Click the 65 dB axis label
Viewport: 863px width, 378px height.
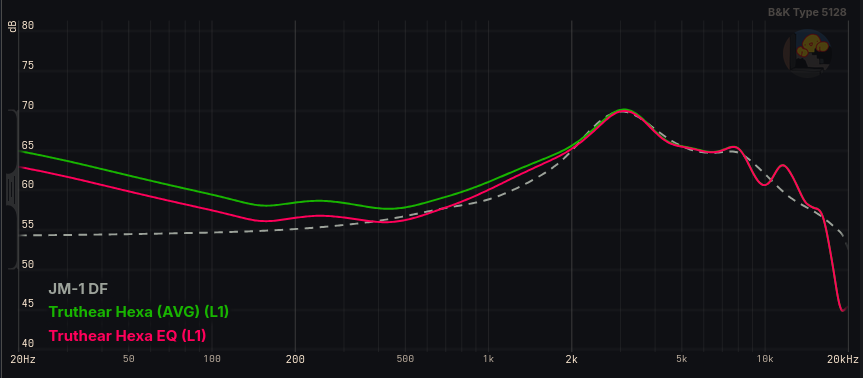click(28, 145)
